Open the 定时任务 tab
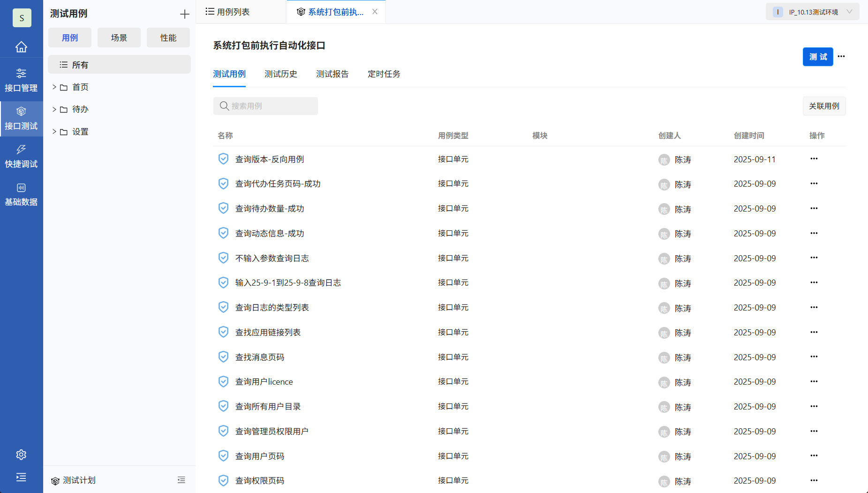This screenshot has height=493, width=868. click(x=384, y=74)
